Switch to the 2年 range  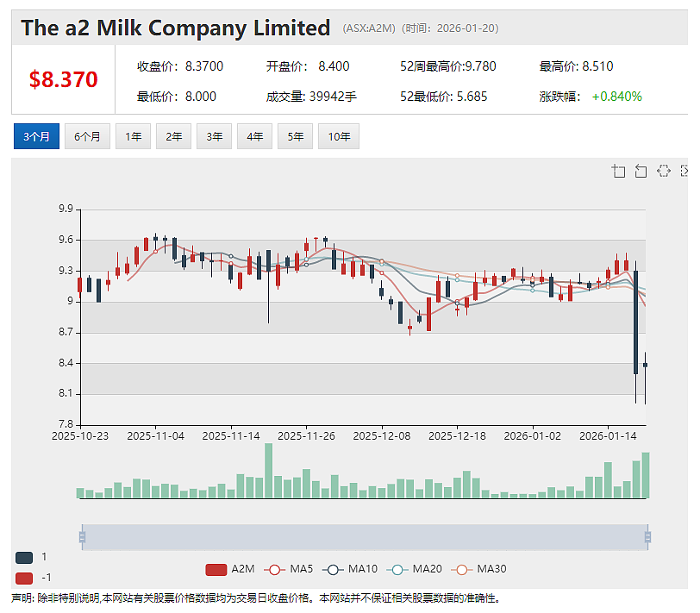coord(173,136)
